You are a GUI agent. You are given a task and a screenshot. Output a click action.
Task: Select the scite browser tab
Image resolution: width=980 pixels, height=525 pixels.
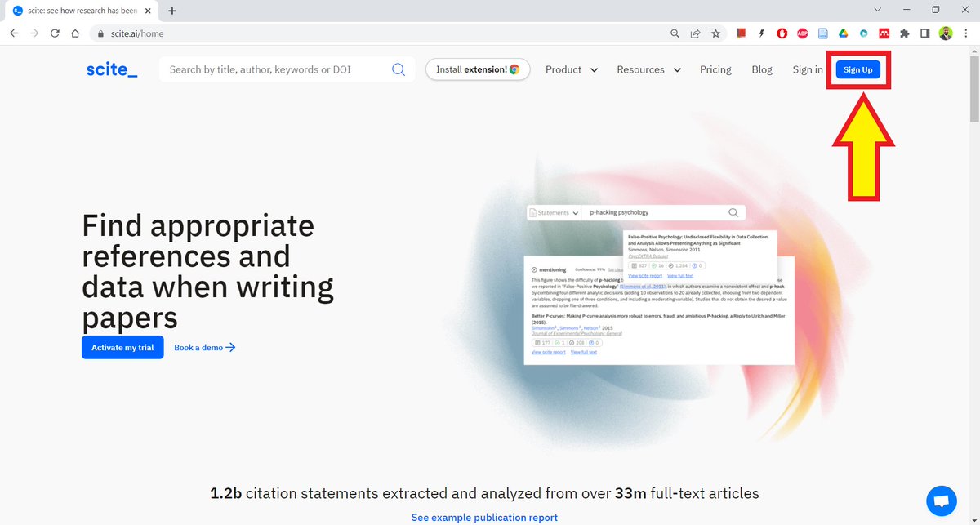80,11
